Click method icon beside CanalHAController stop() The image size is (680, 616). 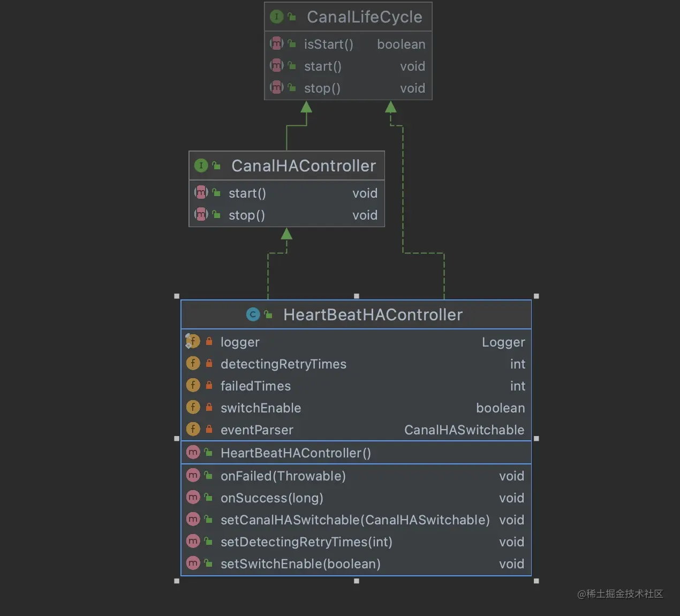pyautogui.click(x=201, y=214)
